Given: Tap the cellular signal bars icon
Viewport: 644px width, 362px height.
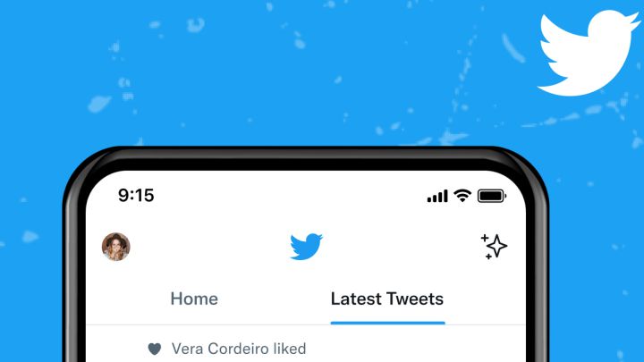Looking at the screenshot, I should tap(437, 196).
